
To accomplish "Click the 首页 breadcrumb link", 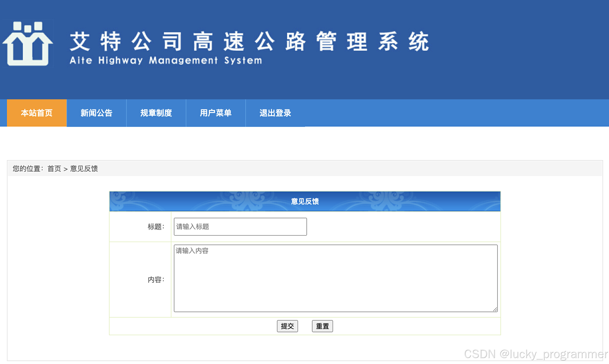I will tap(54, 169).
